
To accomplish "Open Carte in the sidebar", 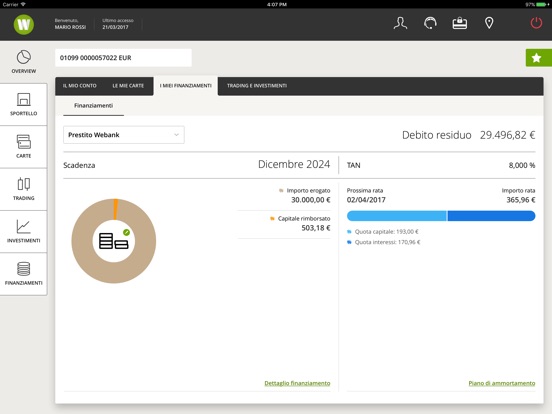I will coord(24,146).
